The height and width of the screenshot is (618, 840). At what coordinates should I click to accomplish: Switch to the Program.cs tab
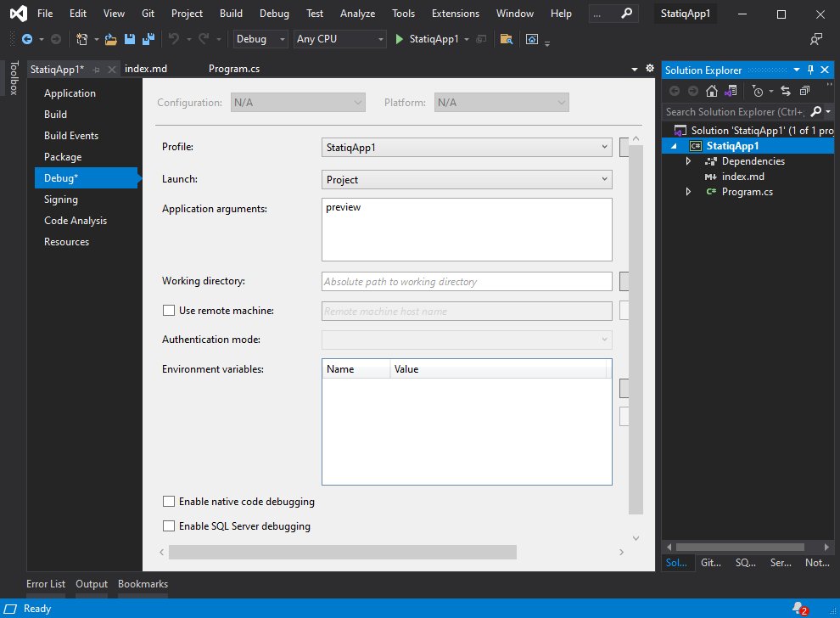coord(234,69)
